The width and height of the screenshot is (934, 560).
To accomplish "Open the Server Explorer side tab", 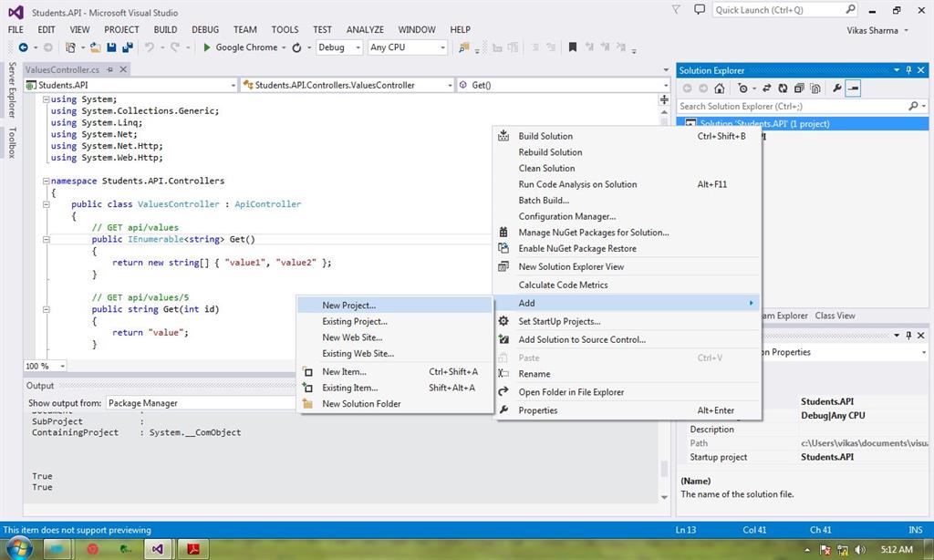I will [x=12, y=89].
